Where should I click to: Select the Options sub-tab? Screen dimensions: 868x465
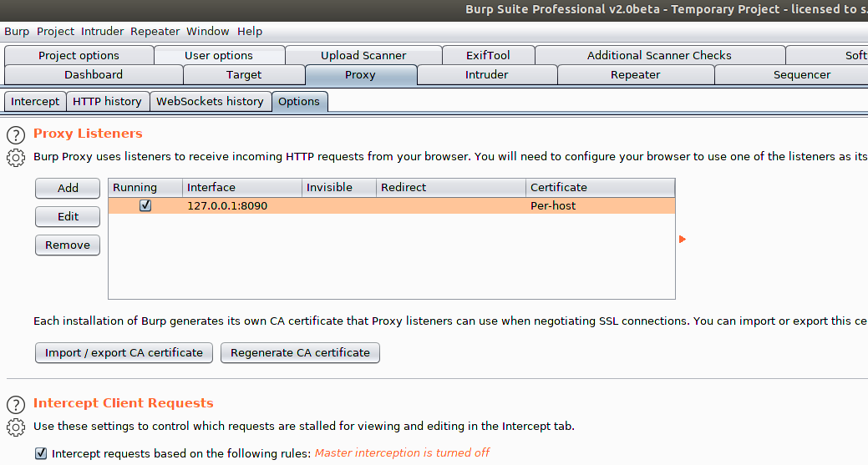coord(299,102)
